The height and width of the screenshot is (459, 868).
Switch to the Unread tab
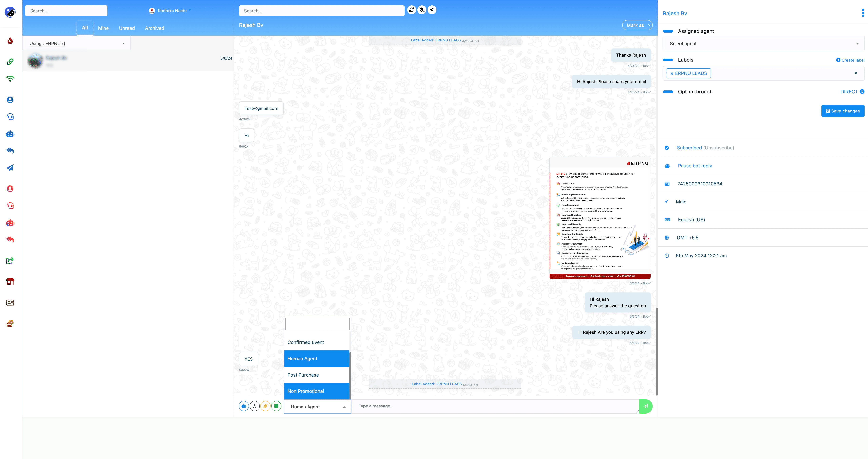tap(126, 28)
